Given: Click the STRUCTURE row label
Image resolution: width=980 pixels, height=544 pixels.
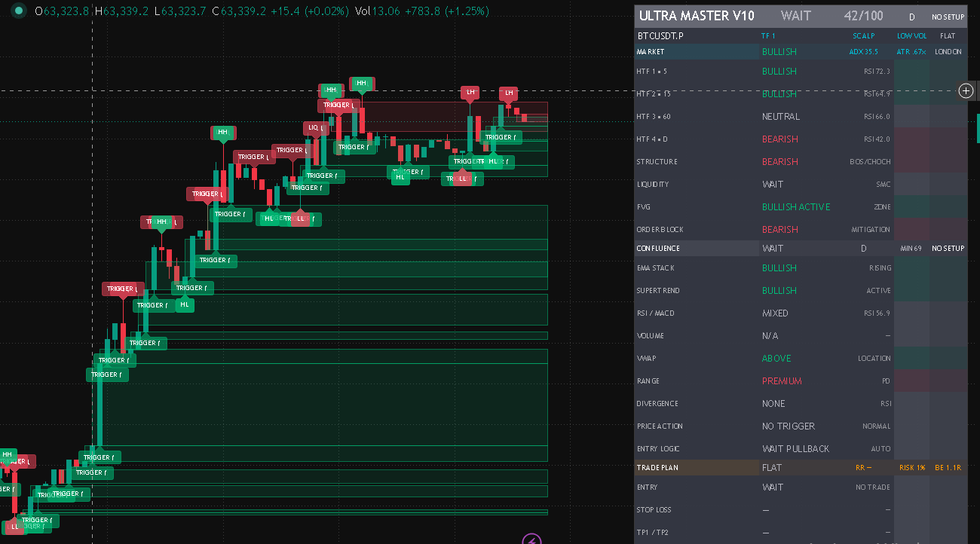Looking at the screenshot, I should pyautogui.click(x=657, y=162).
